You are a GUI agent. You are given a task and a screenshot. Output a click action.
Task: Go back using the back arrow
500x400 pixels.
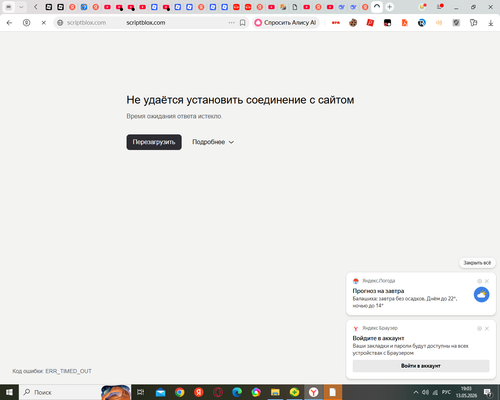(9, 23)
